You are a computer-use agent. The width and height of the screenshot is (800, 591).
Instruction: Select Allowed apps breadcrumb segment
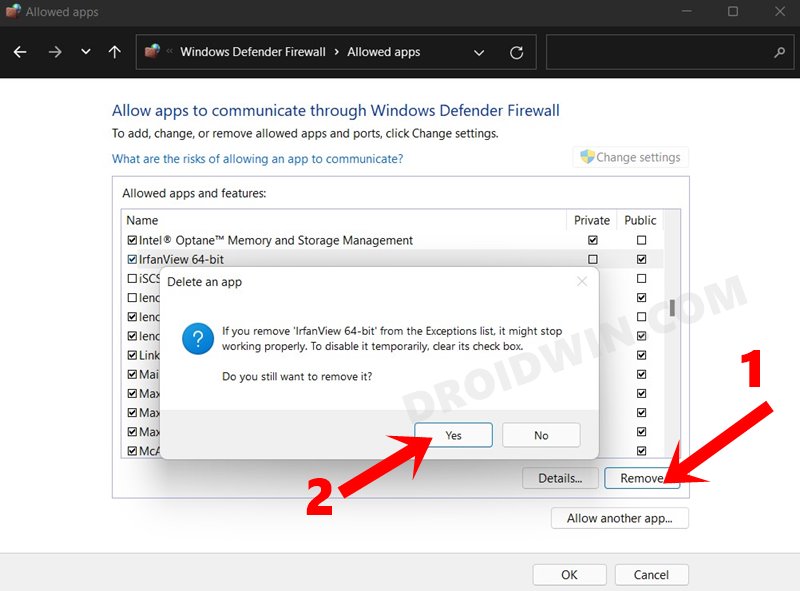pos(384,52)
